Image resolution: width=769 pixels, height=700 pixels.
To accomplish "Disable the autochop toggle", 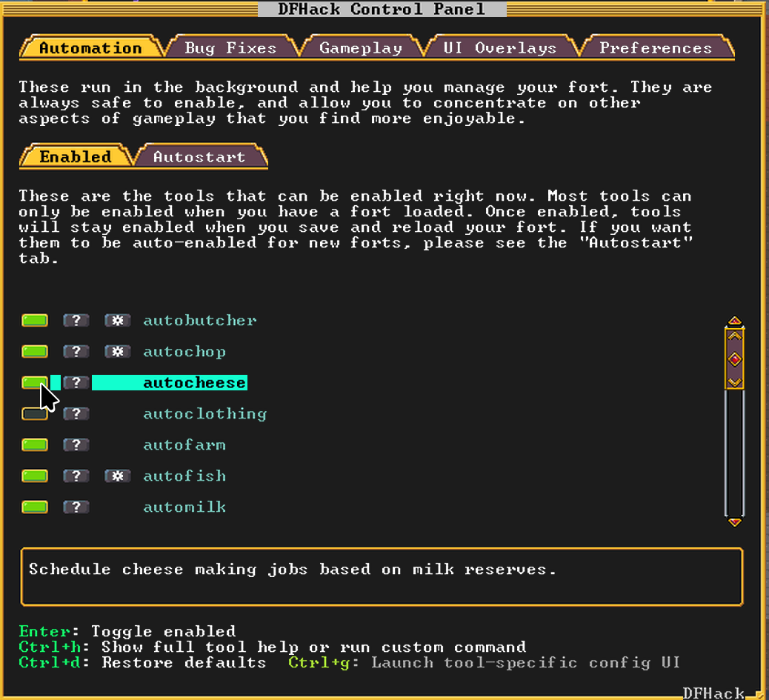I will [34, 351].
